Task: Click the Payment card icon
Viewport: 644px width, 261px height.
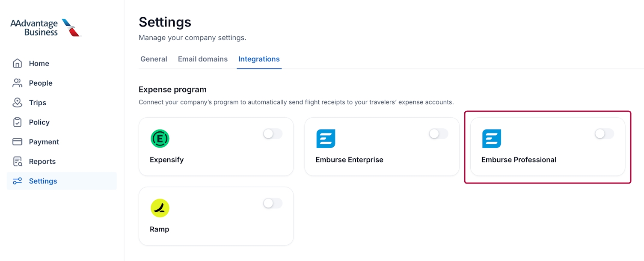Action: coord(17,142)
